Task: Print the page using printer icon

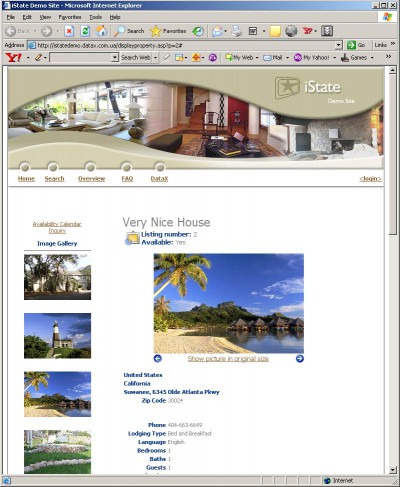Action: point(237,31)
